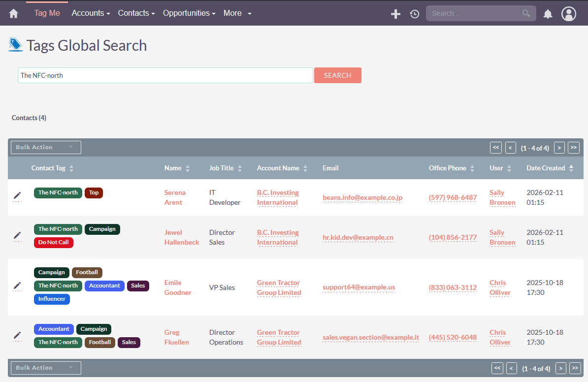This screenshot has width=588, height=382.
Task: Go to previous page in bottom pagination
Action: tap(512, 368)
